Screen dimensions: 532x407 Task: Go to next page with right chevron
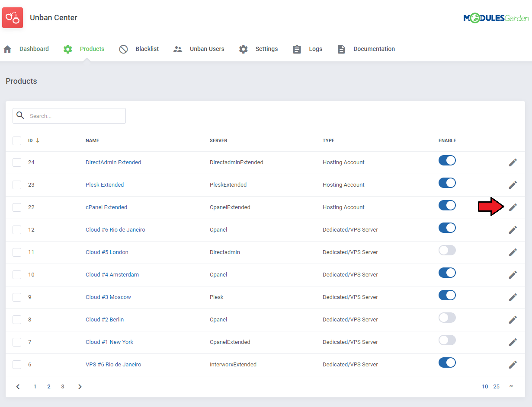pos(80,387)
